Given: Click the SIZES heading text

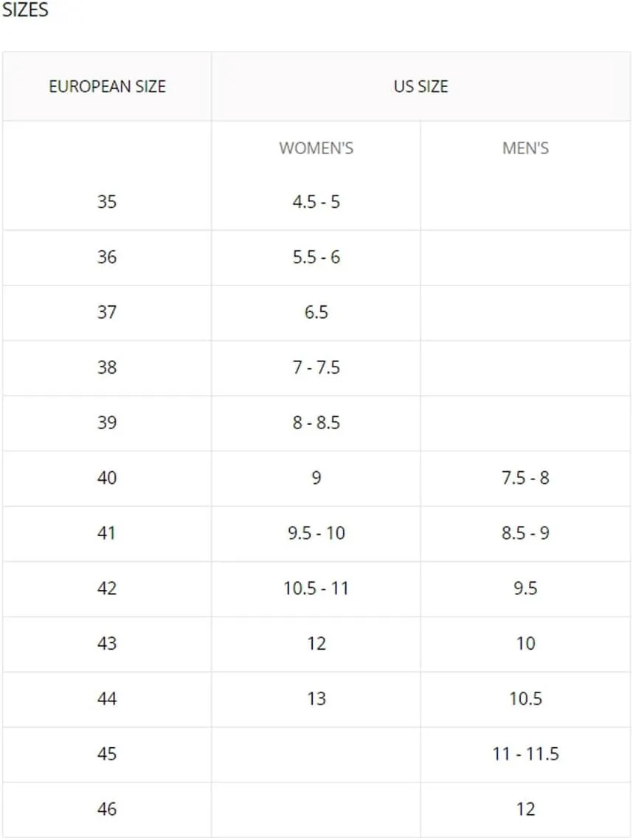Looking at the screenshot, I should click(25, 10).
